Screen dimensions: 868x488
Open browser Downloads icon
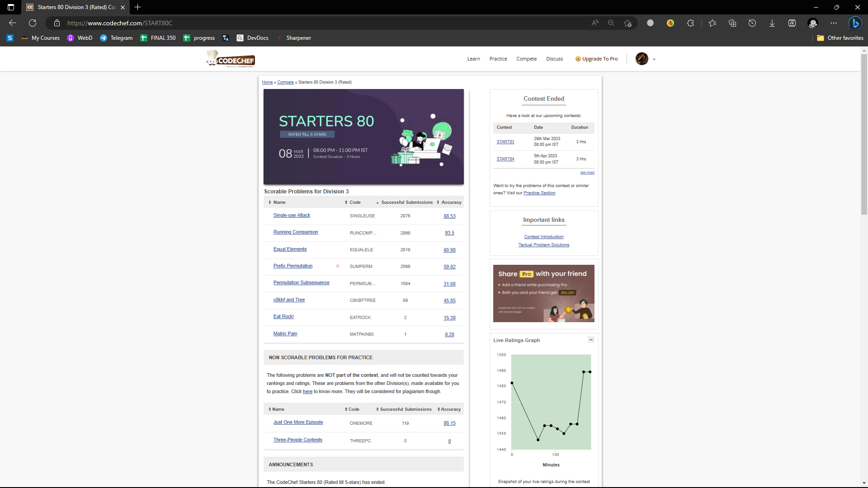tap(772, 23)
